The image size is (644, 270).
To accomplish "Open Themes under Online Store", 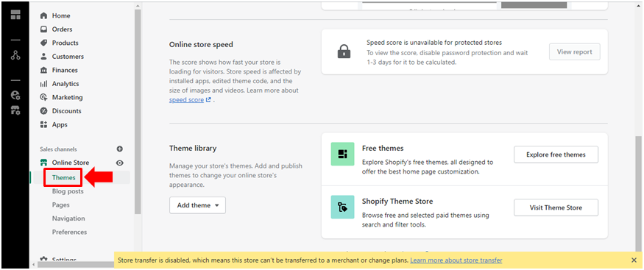I will click(63, 178).
